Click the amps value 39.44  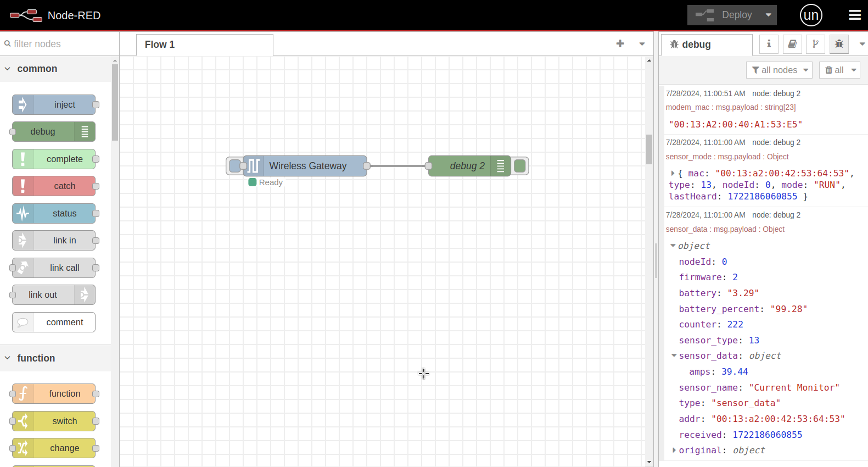coord(735,371)
